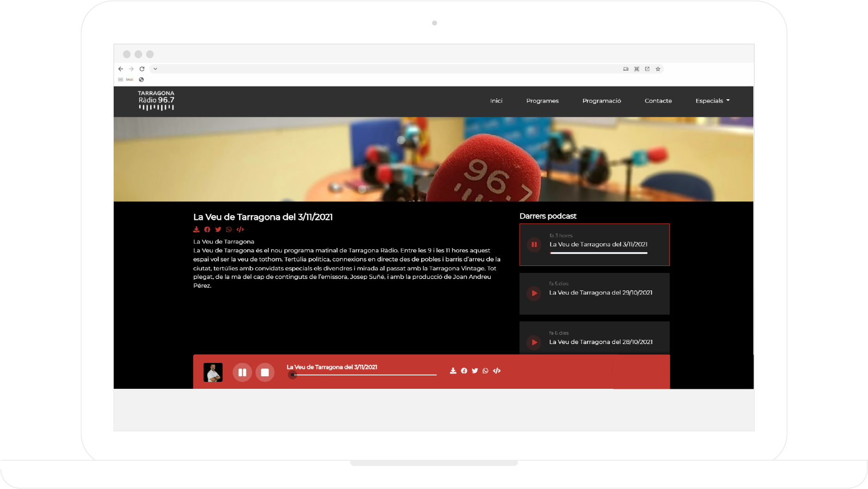Click the Tarragona Ràdio 96.7 logo
Screen dimensions: 868x489
tap(156, 100)
